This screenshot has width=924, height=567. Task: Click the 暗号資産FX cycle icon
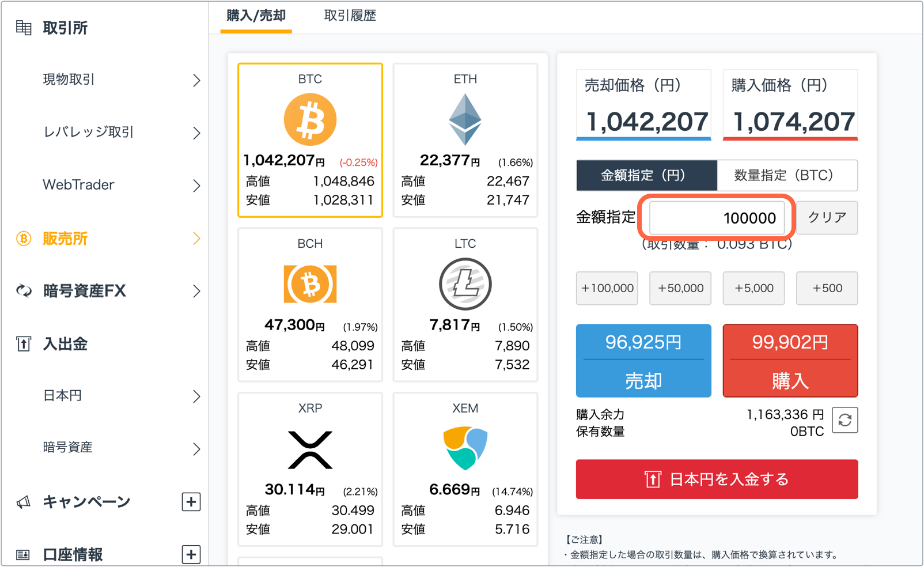pos(24,291)
